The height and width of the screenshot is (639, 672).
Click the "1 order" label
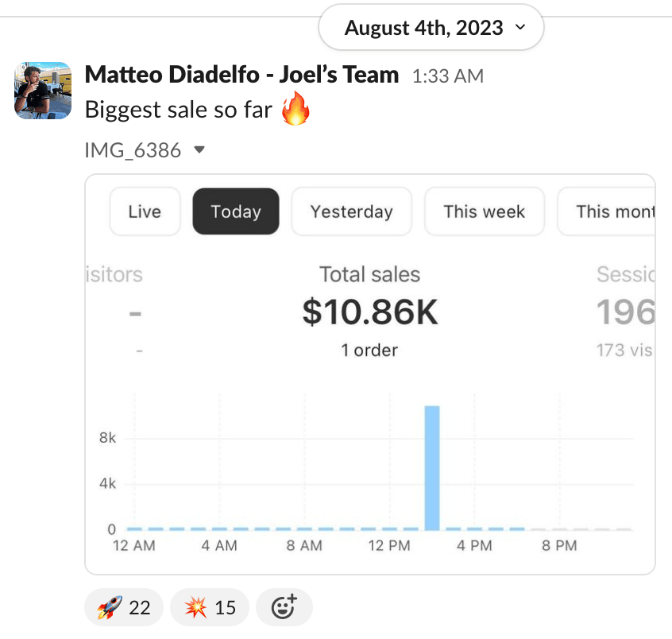pyautogui.click(x=369, y=350)
